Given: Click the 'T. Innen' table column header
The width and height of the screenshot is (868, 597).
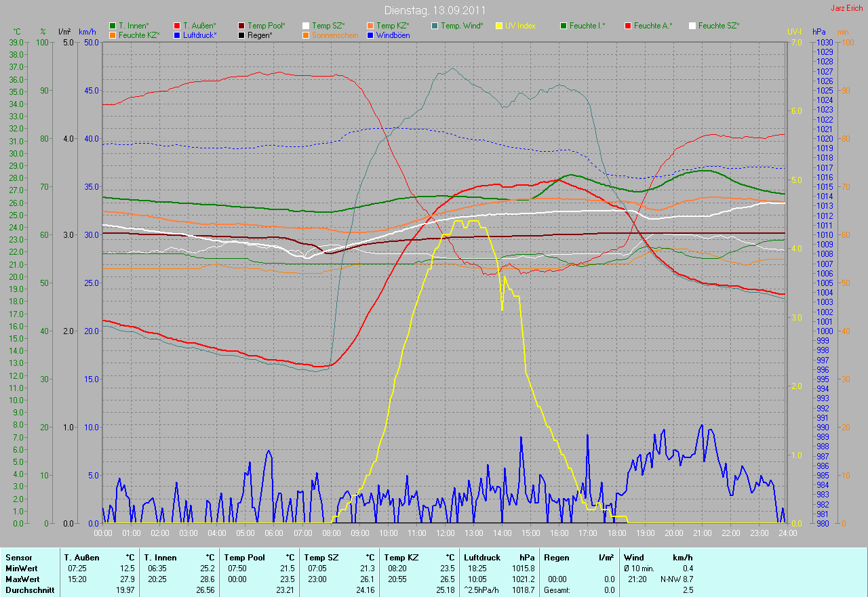Looking at the screenshot, I should [x=161, y=557].
